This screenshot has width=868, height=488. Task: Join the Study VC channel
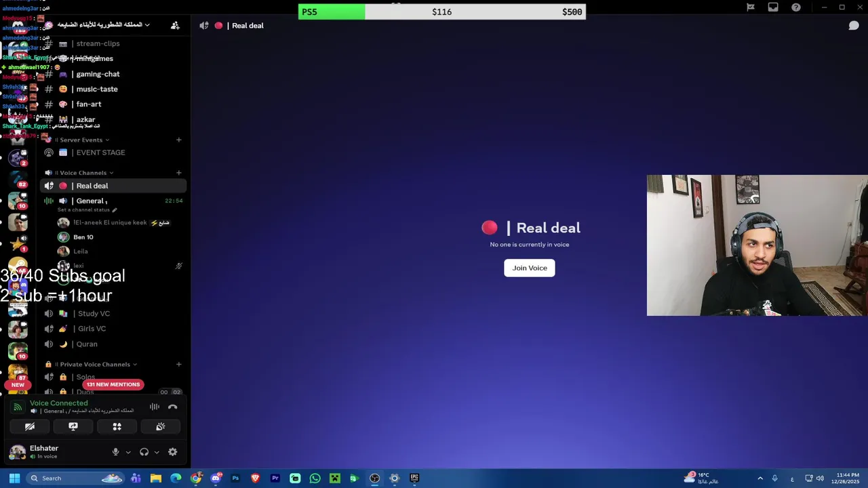pyautogui.click(x=113, y=313)
